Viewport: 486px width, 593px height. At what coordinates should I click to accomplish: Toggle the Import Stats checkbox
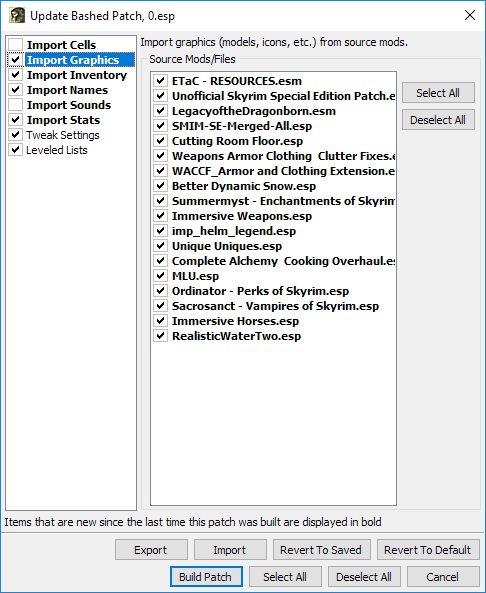16,120
